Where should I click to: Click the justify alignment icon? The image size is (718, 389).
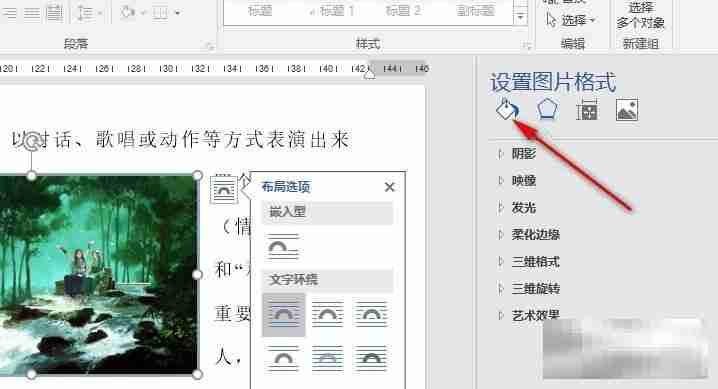[32, 12]
